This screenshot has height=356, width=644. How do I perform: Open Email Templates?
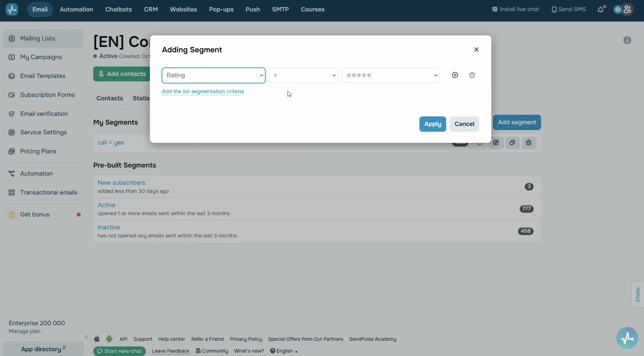(x=43, y=76)
